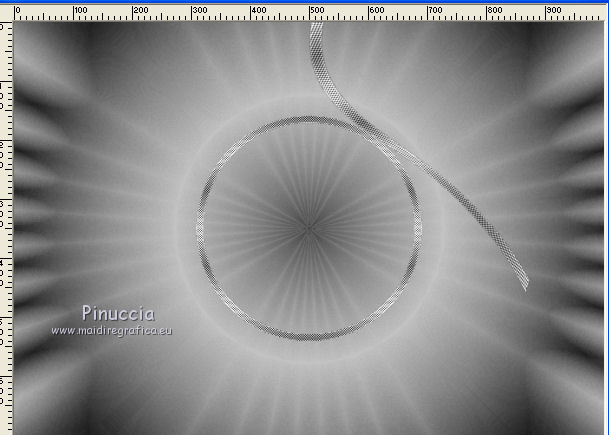Click the 200 mark on horizontal ruler
Viewport: 609px width, 435px height.
tap(141, 10)
